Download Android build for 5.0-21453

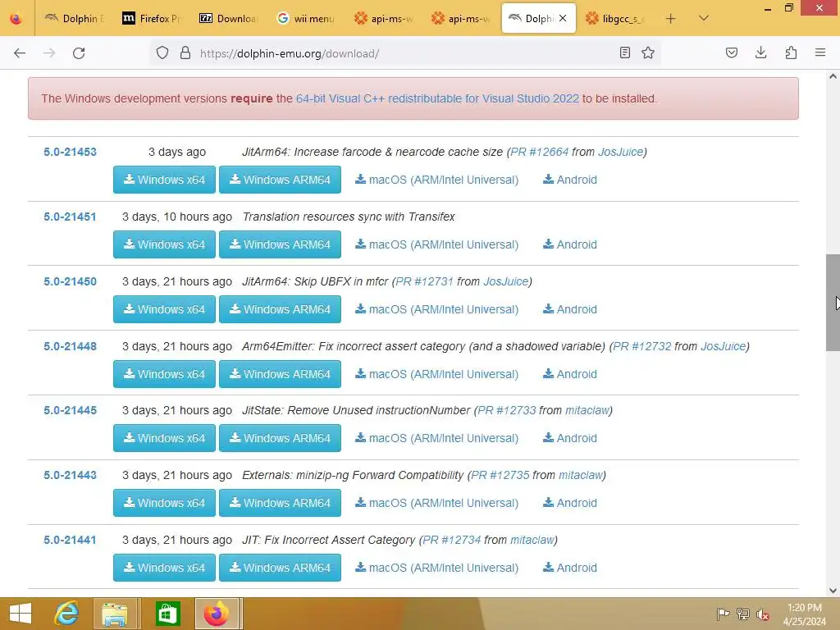pos(570,180)
